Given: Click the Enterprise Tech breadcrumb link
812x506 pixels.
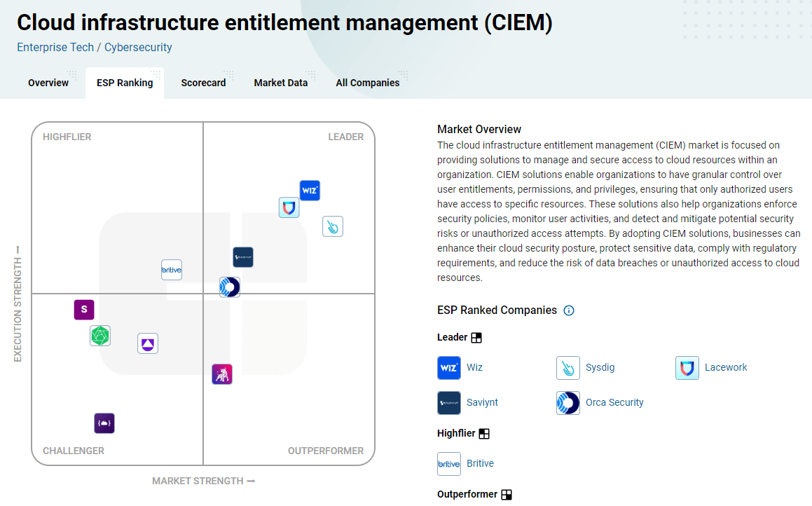Looking at the screenshot, I should coord(55,48).
